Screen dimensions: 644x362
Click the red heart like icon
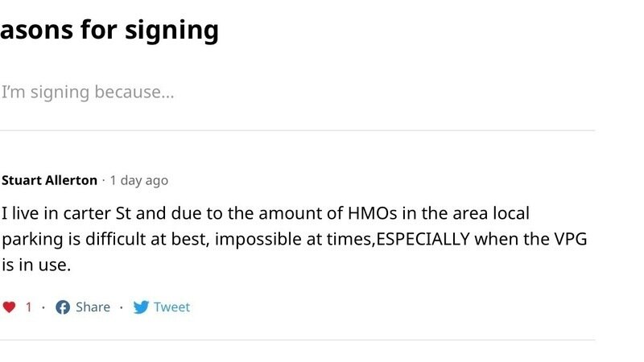pos(9,307)
